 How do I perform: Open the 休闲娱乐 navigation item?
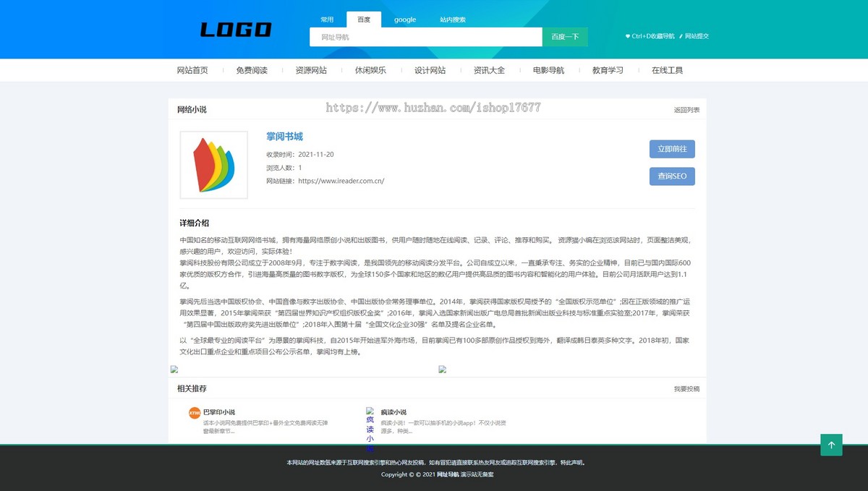[x=370, y=70]
